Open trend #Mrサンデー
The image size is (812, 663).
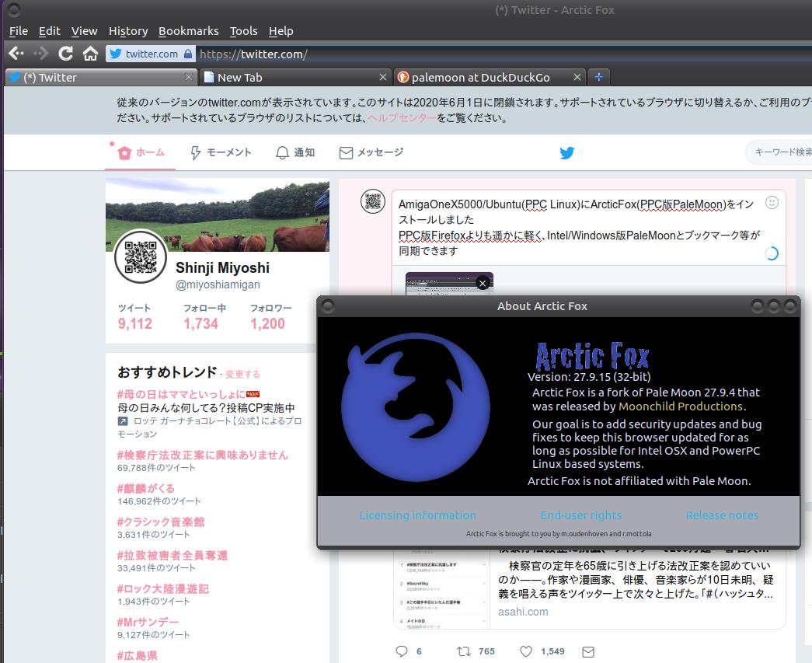pyautogui.click(x=148, y=622)
